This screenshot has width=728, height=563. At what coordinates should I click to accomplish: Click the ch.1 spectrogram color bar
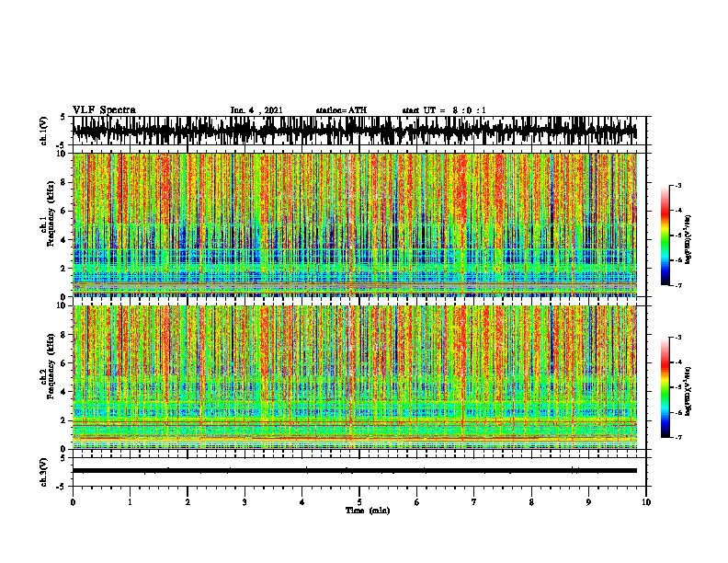pyautogui.click(x=665, y=236)
